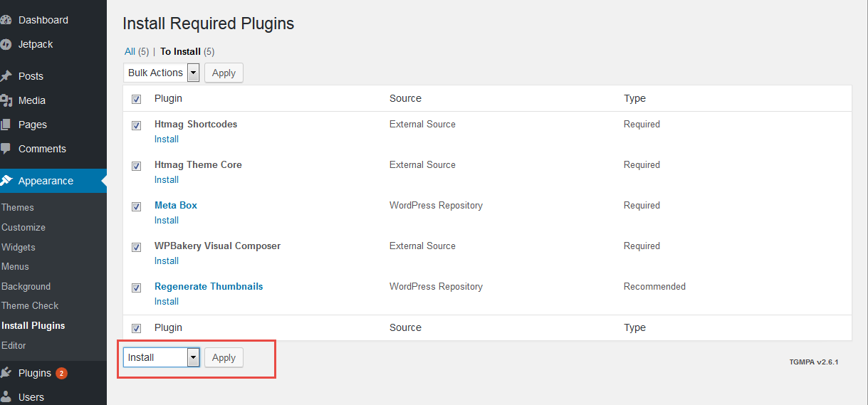Click the Plugins plug icon
868x405 pixels.
pyautogui.click(x=6, y=373)
